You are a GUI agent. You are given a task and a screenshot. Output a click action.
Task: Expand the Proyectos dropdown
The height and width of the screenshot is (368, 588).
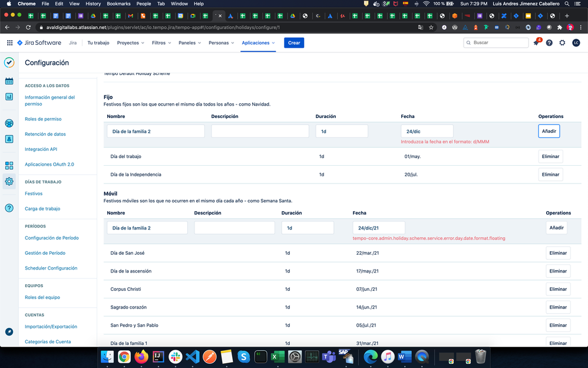click(130, 43)
